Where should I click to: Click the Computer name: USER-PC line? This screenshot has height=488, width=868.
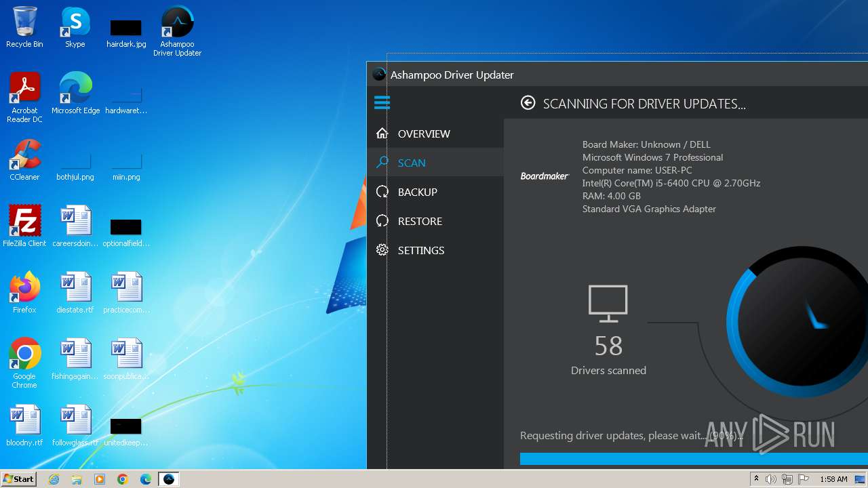click(637, 170)
